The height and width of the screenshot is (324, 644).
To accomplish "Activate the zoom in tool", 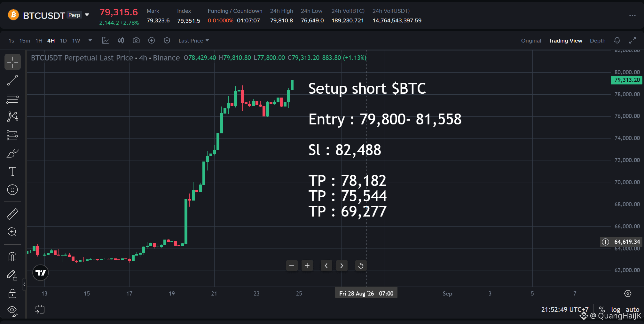I will coord(12,232).
